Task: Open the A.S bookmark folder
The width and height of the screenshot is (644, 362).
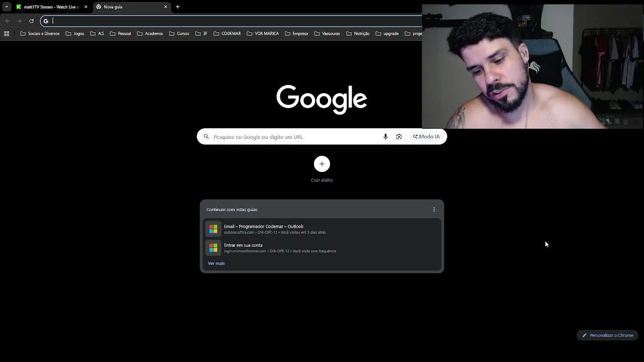Action: click(x=97, y=34)
